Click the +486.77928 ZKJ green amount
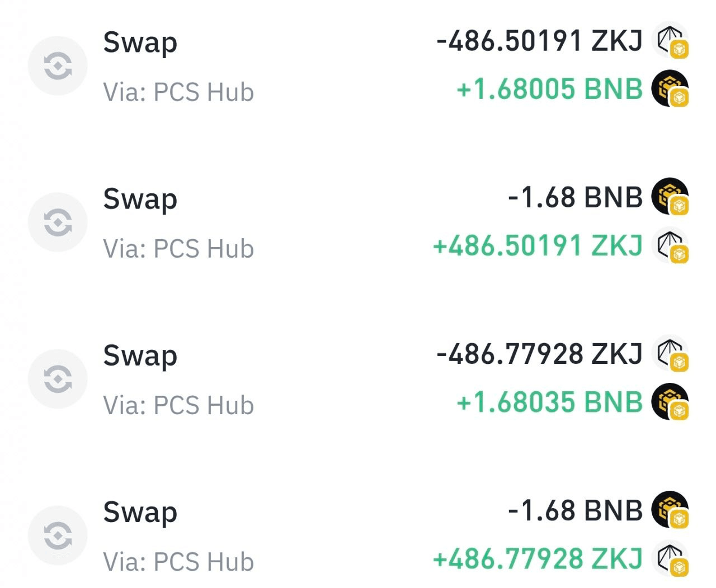 538,558
